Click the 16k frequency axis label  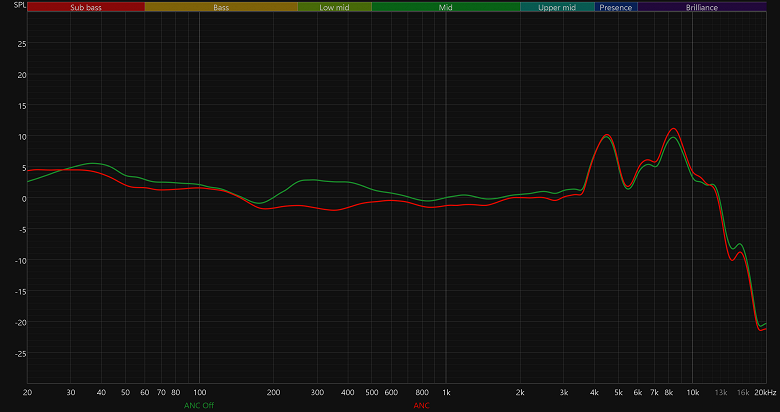pyautogui.click(x=743, y=393)
